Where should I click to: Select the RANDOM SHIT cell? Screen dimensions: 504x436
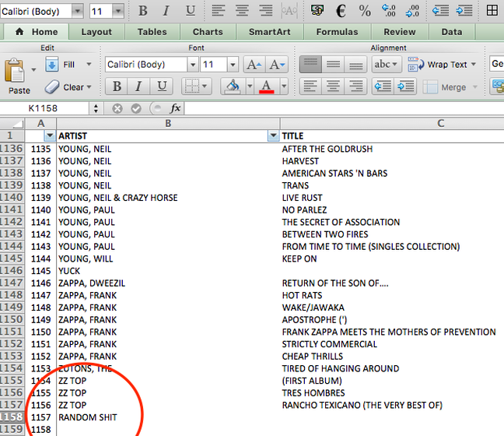(x=88, y=417)
